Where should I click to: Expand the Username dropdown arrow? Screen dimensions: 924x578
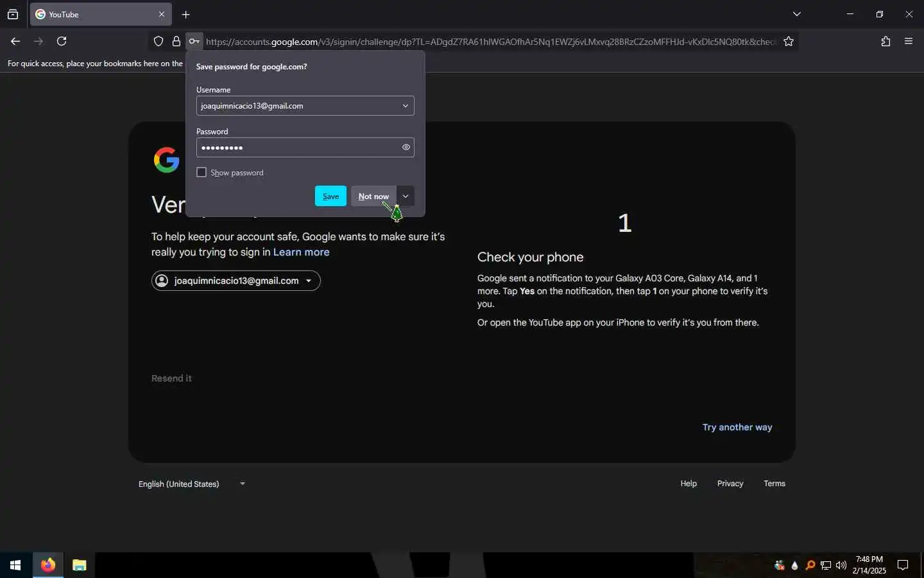pos(406,106)
